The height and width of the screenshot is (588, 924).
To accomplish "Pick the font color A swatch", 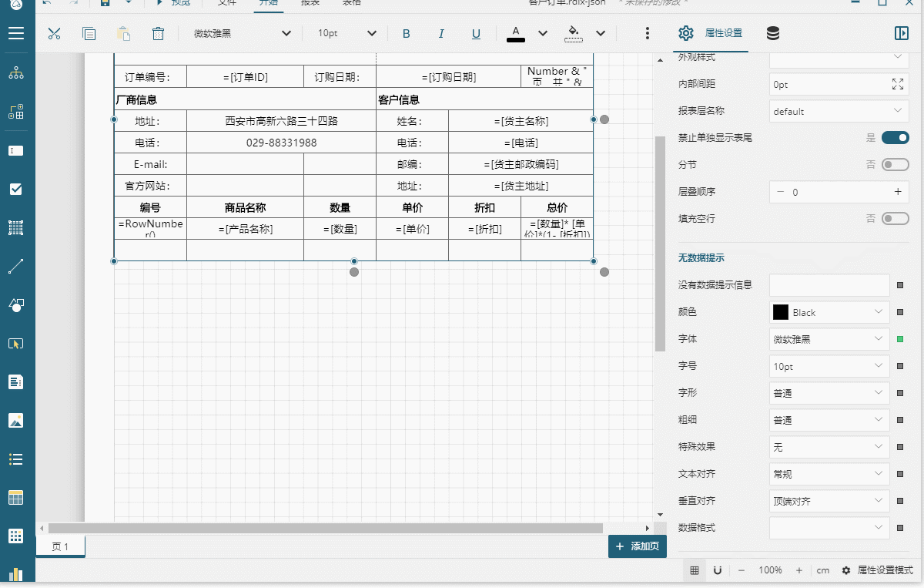I will pyautogui.click(x=515, y=33).
